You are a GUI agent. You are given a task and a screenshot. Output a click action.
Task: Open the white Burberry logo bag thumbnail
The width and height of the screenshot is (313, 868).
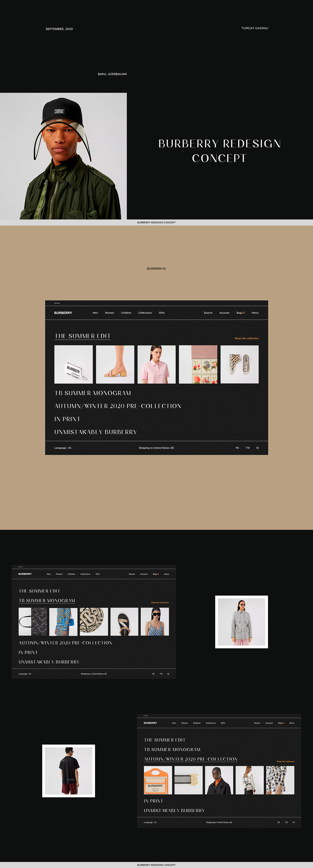[74, 364]
